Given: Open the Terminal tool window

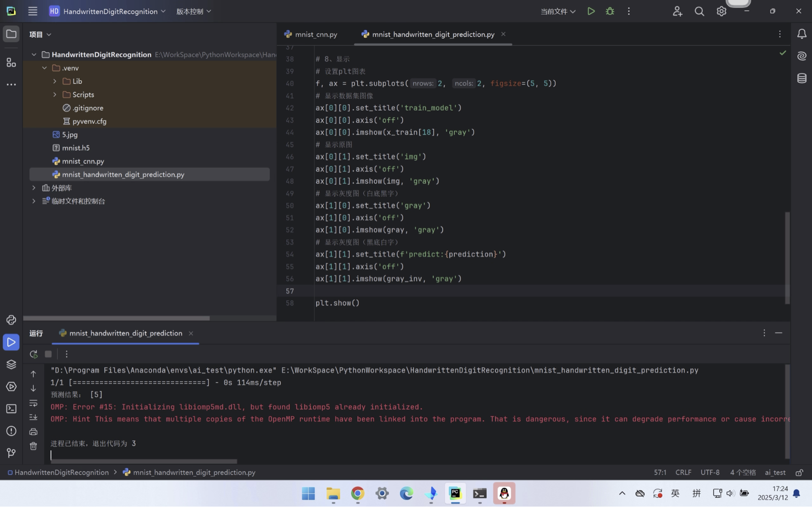Looking at the screenshot, I should click(x=11, y=409).
